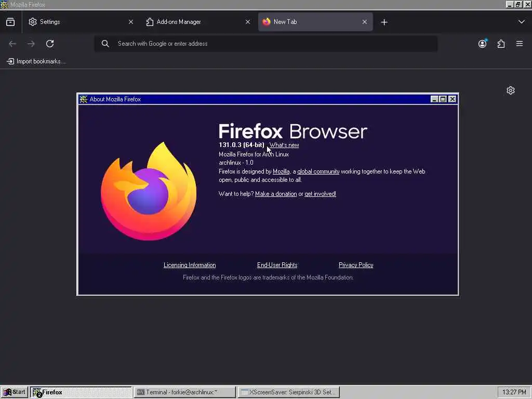Select Firefox in the taskbar
532x399 pixels.
click(81, 392)
